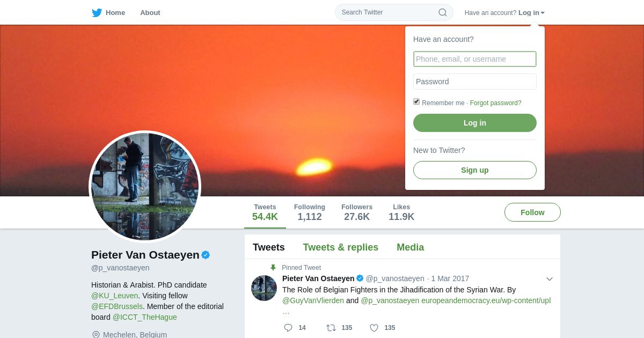Focus the Password field

(x=475, y=82)
